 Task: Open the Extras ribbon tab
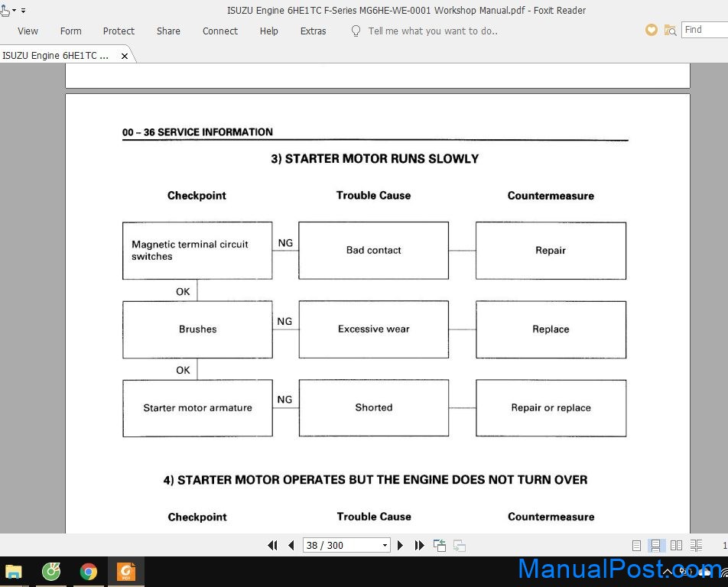pyautogui.click(x=313, y=31)
